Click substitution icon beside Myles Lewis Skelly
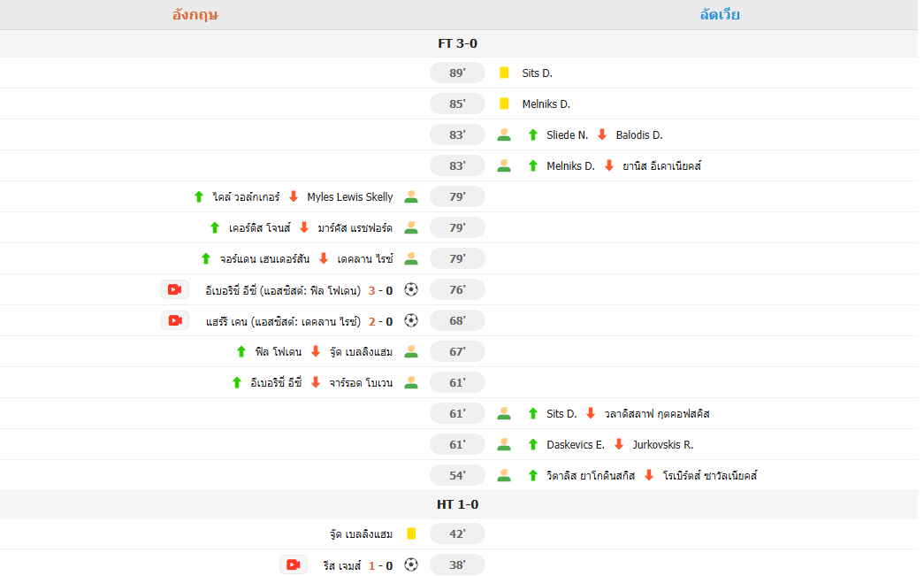 click(410, 196)
